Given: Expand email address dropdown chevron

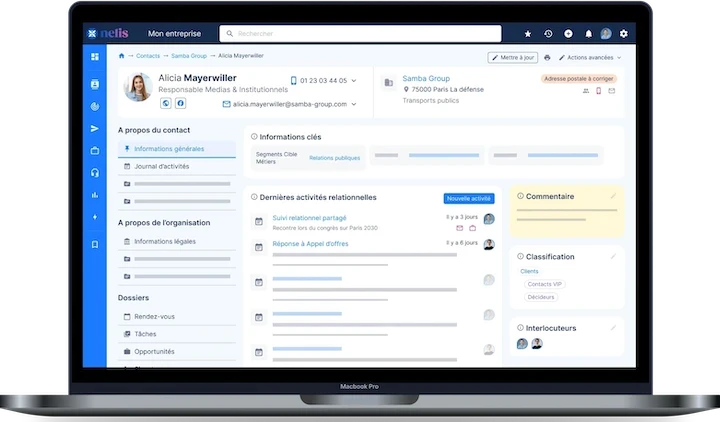Looking at the screenshot, I should [354, 104].
